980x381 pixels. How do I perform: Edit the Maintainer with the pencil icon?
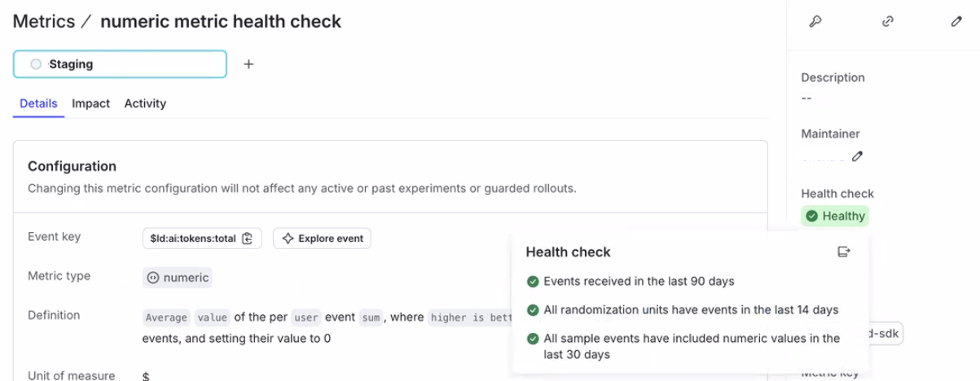click(x=857, y=155)
